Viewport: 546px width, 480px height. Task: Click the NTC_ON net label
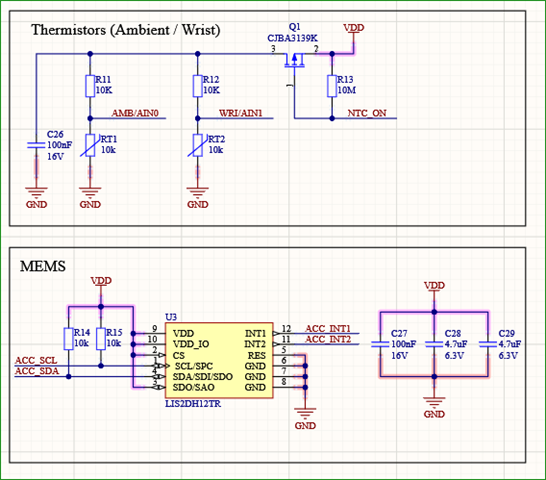367,113
